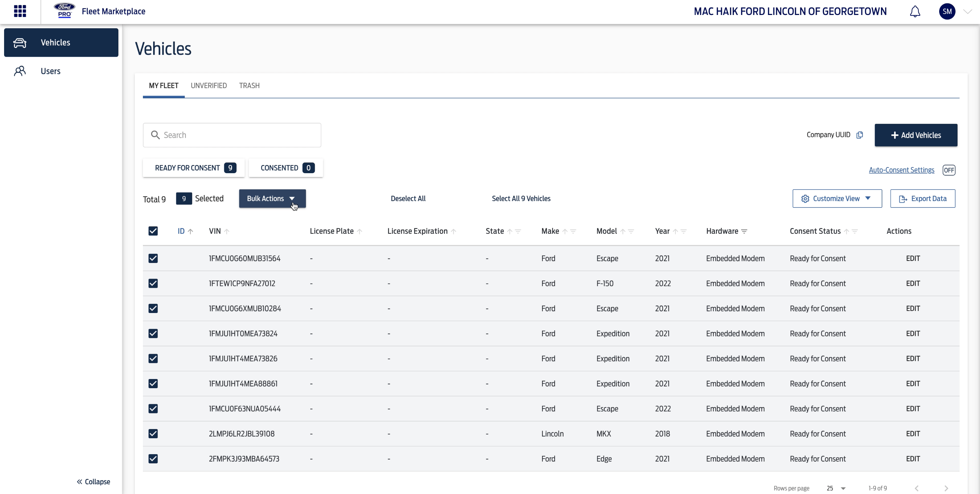The height and width of the screenshot is (494, 980).
Task: Click the Add Vehicles button
Action: pos(916,135)
